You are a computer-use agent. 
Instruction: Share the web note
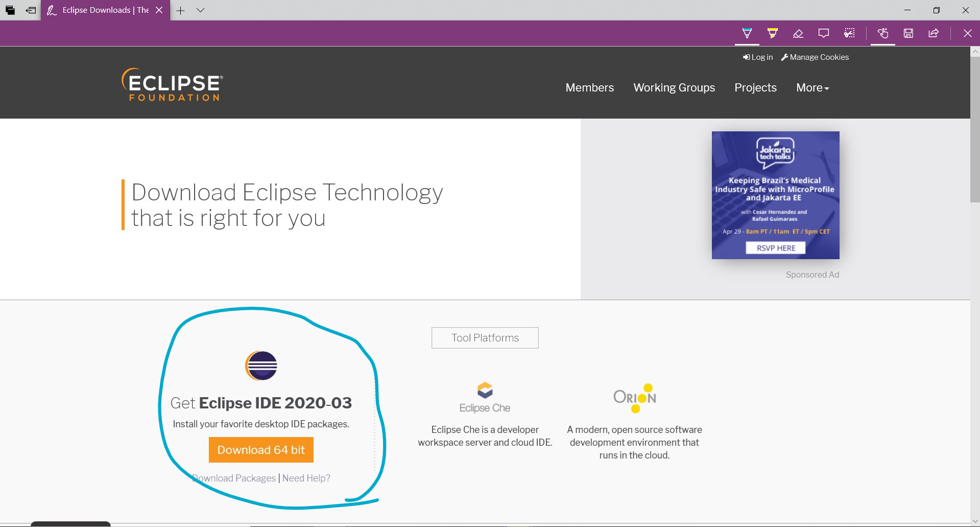point(934,34)
